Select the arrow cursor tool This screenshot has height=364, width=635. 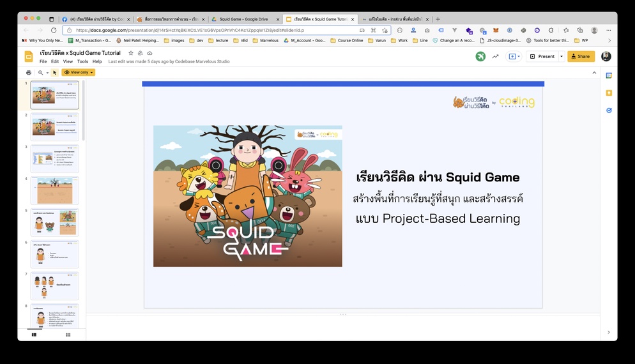pyautogui.click(x=55, y=72)
